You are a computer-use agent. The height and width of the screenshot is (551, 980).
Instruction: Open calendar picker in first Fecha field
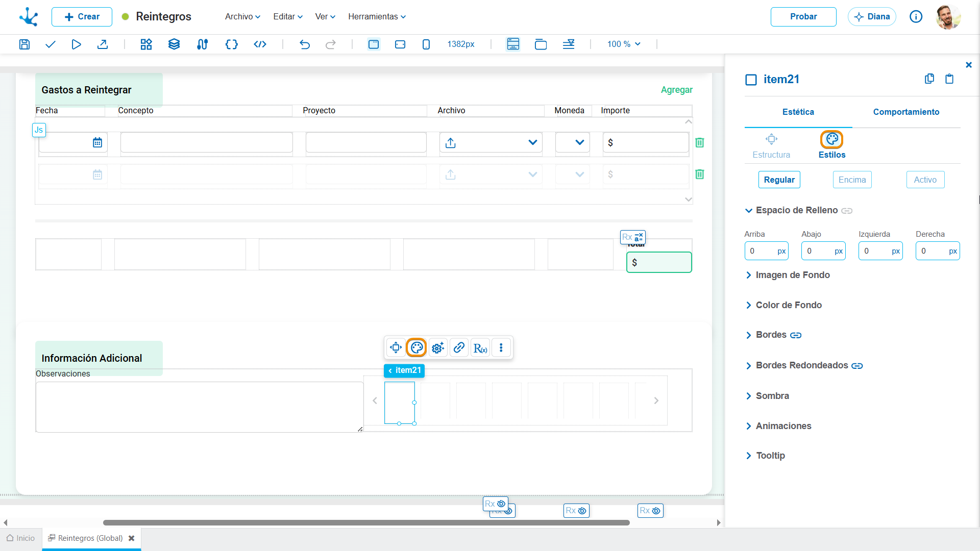[97, 142]
